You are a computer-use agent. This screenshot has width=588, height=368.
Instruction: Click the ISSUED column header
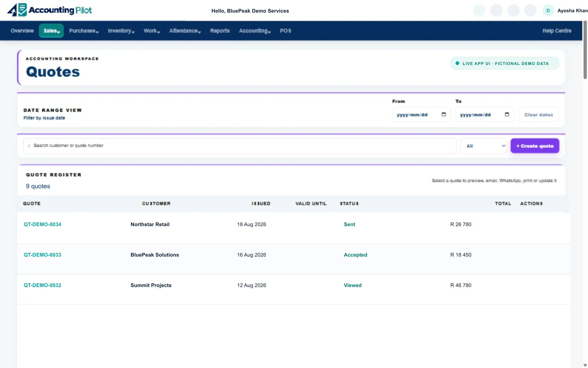click(x=261, y=203)
